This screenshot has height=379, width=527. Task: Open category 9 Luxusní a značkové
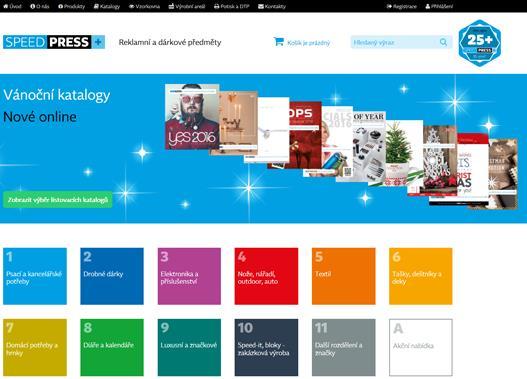(189, 347)
